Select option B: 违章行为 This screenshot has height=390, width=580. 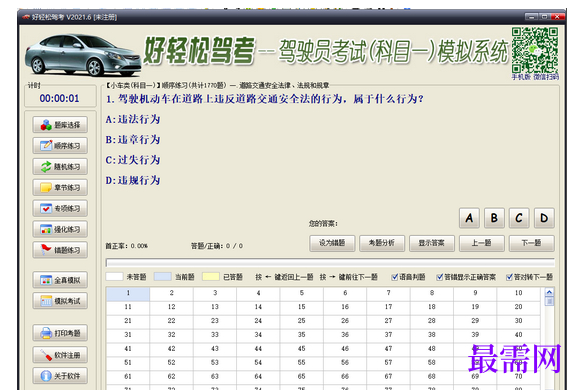[133, 139]
